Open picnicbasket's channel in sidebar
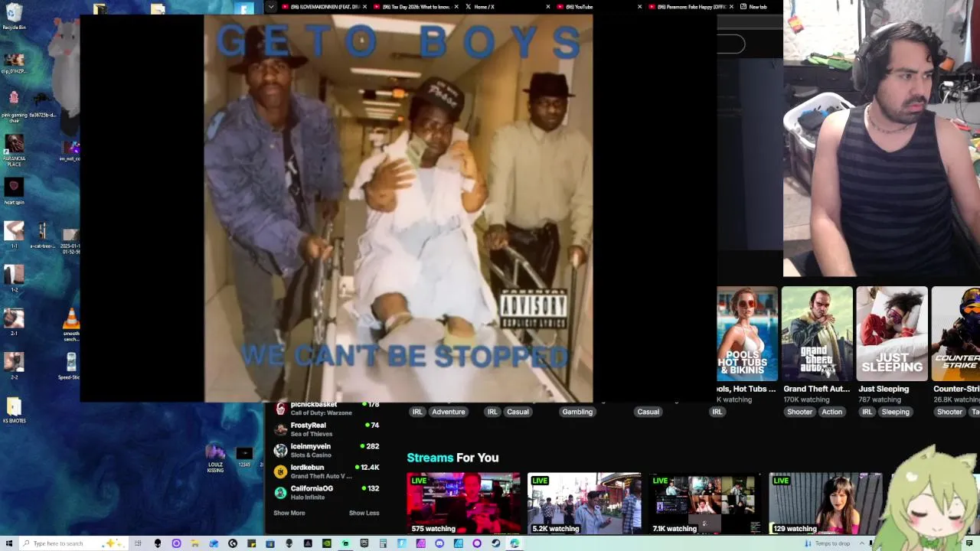Screen dimensions: 980x551 click(x=327, y=408)
